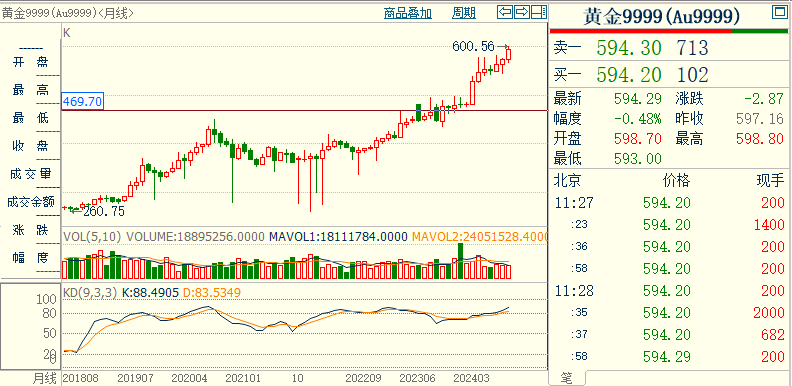Toggle the split panel layout icon
The image size is (792, 386).
539,11
